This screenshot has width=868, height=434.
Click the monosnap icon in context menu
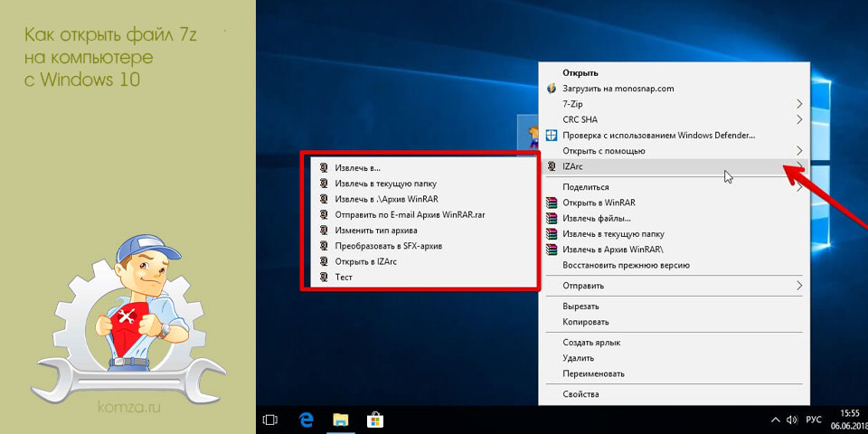(551, 88)
